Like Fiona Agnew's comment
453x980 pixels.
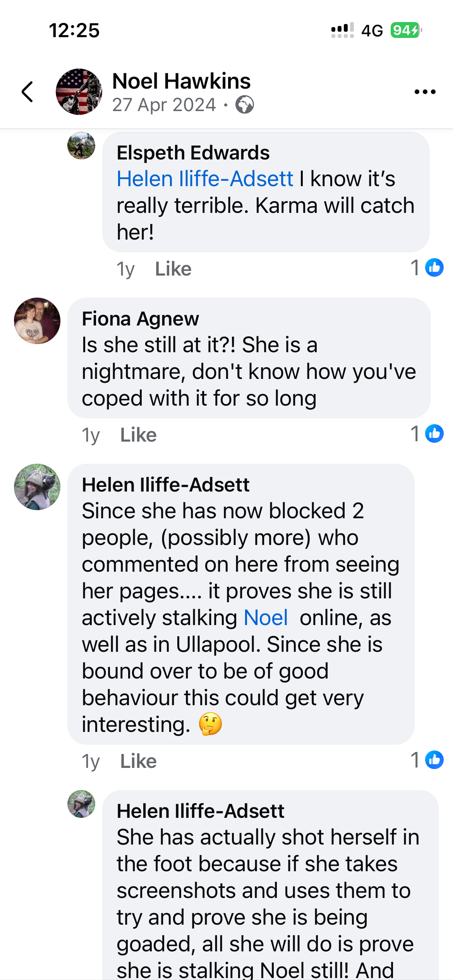click(138, 435)
